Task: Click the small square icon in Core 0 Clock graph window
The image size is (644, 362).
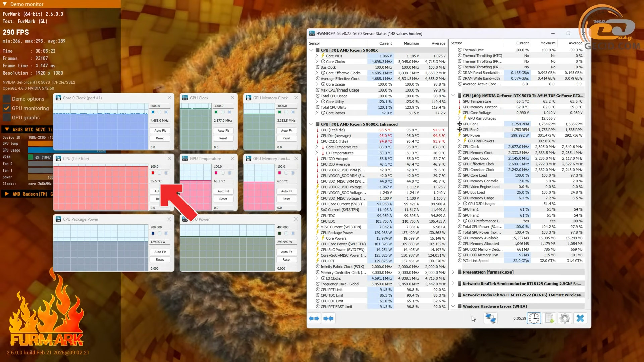Action: tap(166, 112)
